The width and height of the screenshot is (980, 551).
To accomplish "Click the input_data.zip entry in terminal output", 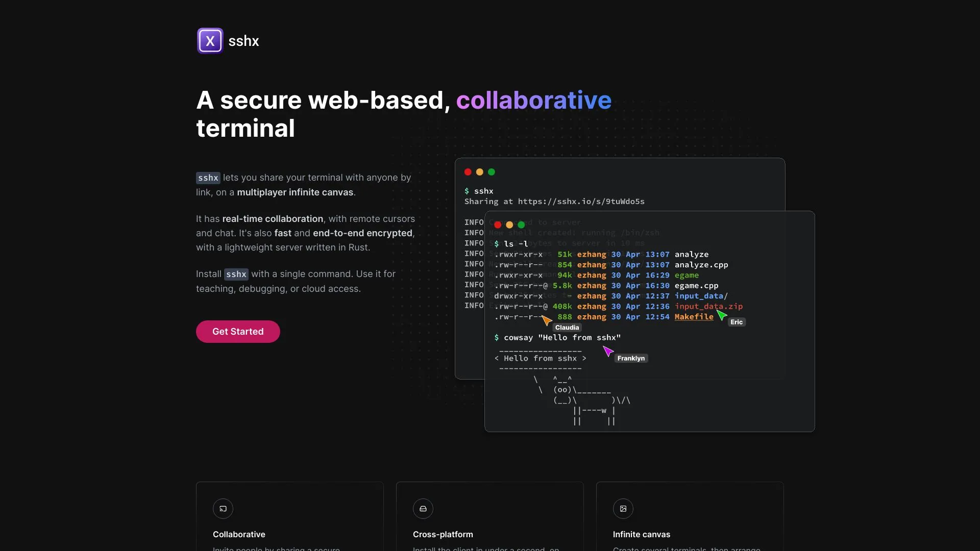I will [709, 306].
